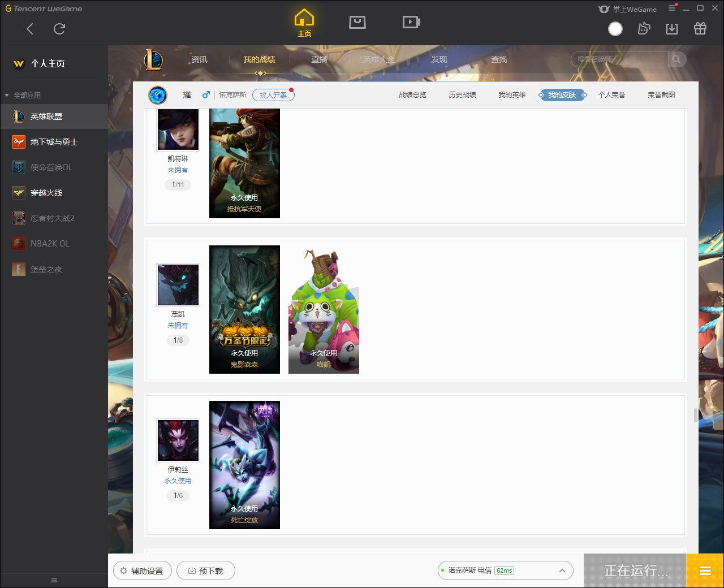Open the top-right hamburger menu with red dot
The image size is (724, 588).
click(673, 8)
